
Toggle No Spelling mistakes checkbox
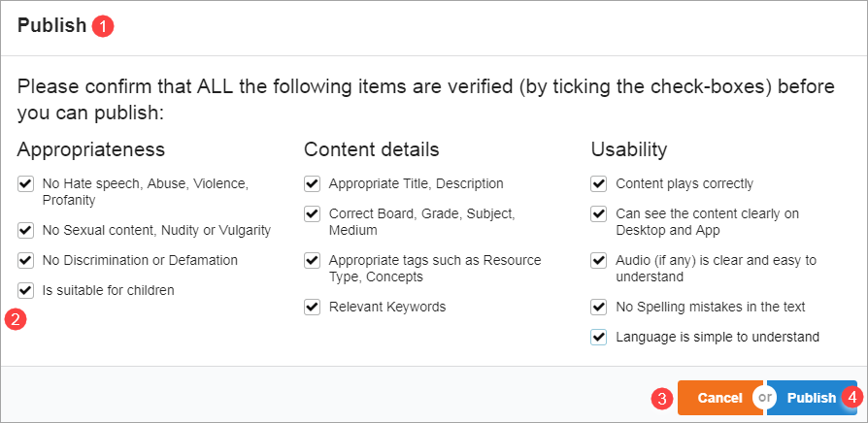(599, 307)
